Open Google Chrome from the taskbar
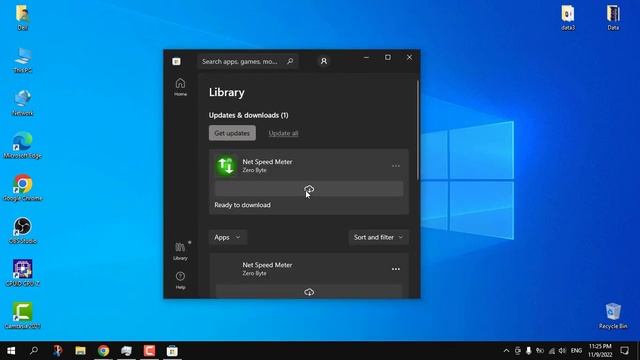Viewport: 640px width, 360px height. point(103,351)
